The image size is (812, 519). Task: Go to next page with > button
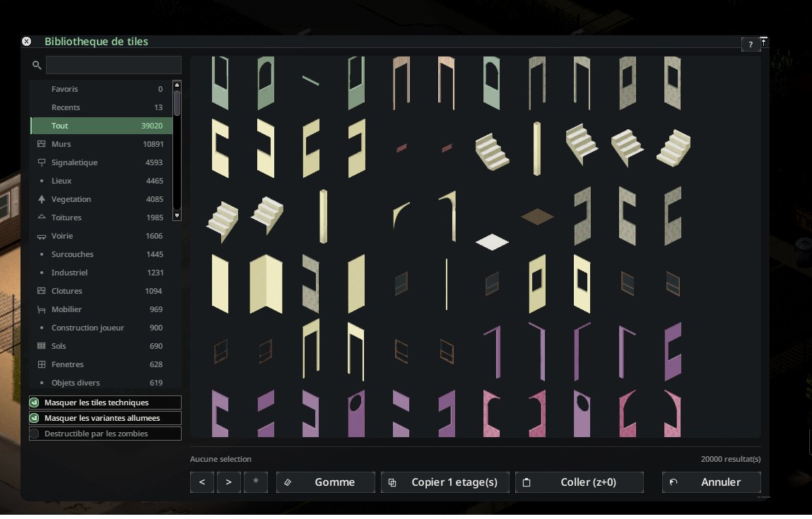point(228,482)
